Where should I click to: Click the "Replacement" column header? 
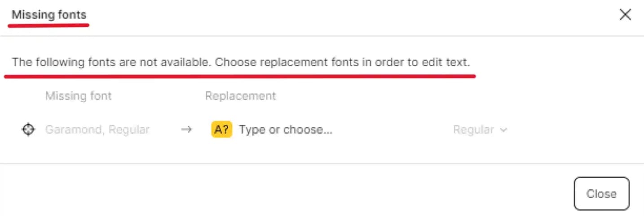(x=241, y=96)
